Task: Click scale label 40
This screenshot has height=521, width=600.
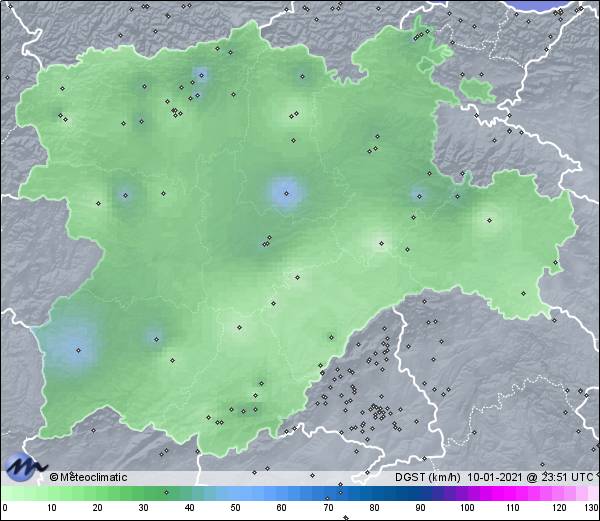Action: coord(189,508)
